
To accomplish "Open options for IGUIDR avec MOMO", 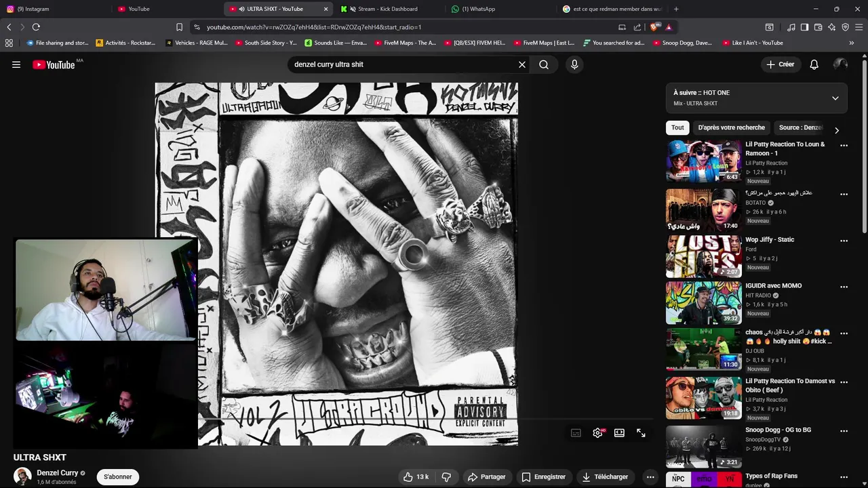I will coord(844,287).
